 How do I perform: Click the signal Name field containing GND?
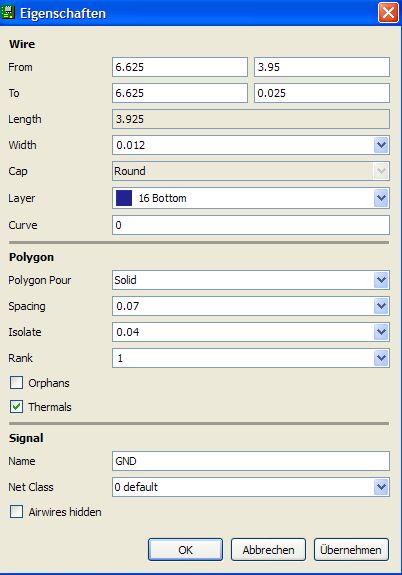pos(251,461)
